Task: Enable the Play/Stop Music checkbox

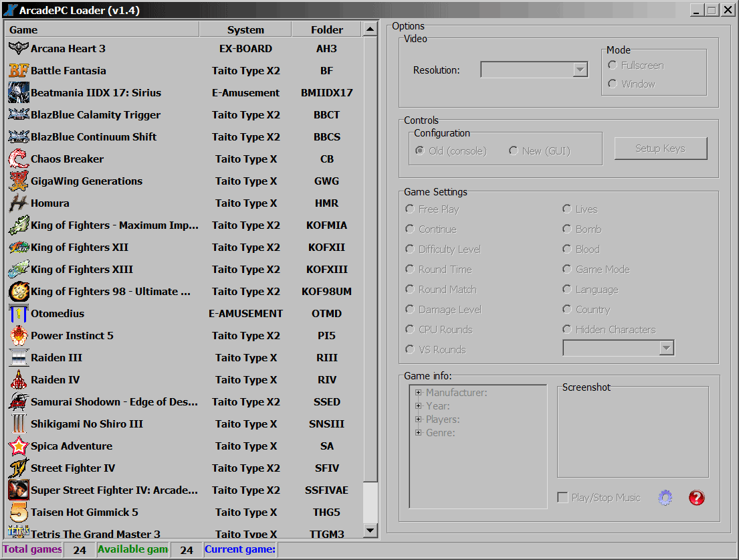Action: (563, 498)
